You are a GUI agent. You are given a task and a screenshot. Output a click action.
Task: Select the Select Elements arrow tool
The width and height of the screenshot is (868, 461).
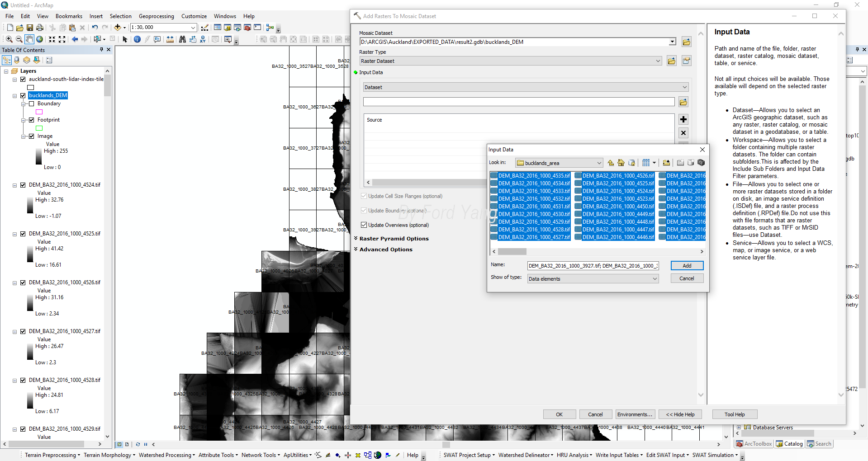coord(125,39)
